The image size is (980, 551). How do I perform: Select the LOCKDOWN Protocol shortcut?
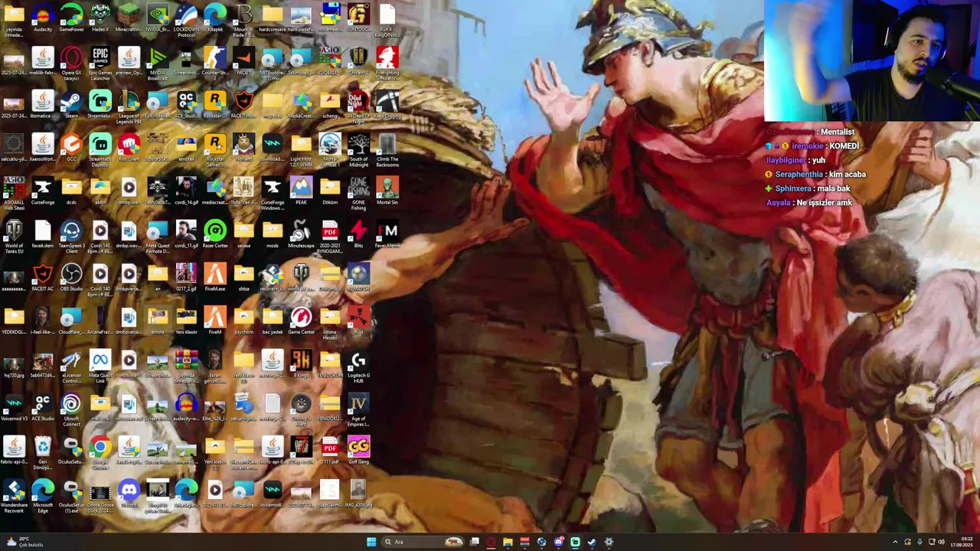186,20
